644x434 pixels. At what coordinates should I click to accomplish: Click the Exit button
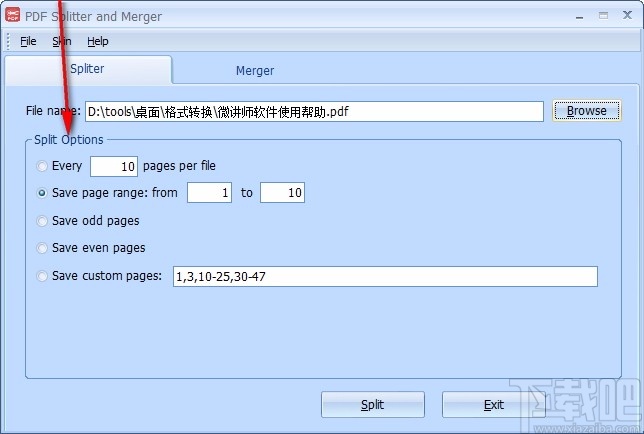[493, 405]
